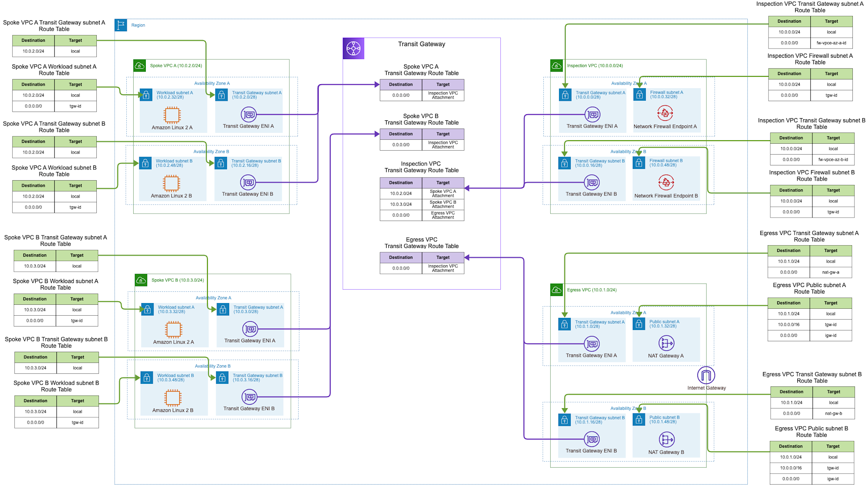Screen dimensions: 868x485
Task: Click the Spoke VPC B Attachment entry in Inspection VPC route table
Action: 443,204
